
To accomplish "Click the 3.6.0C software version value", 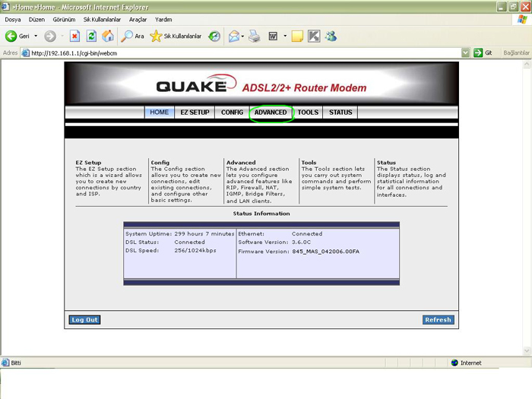I will tap(301, 242).
